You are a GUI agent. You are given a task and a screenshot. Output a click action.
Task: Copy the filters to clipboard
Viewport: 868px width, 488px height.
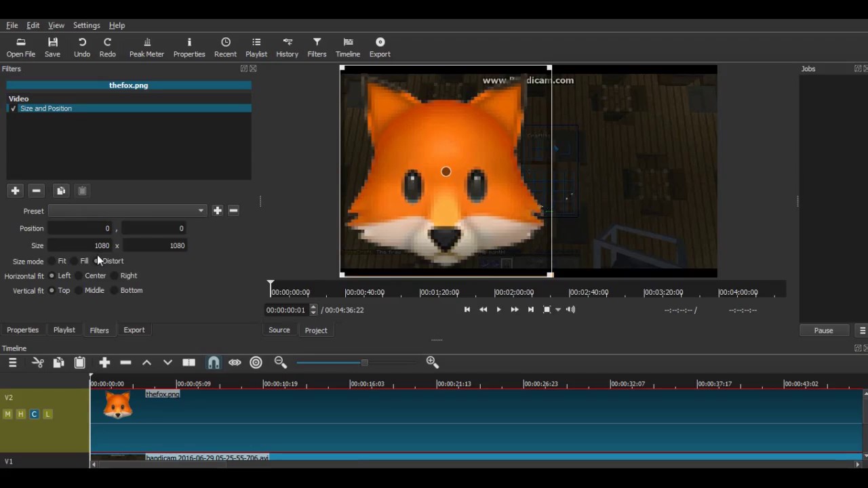tap(61, 191)
